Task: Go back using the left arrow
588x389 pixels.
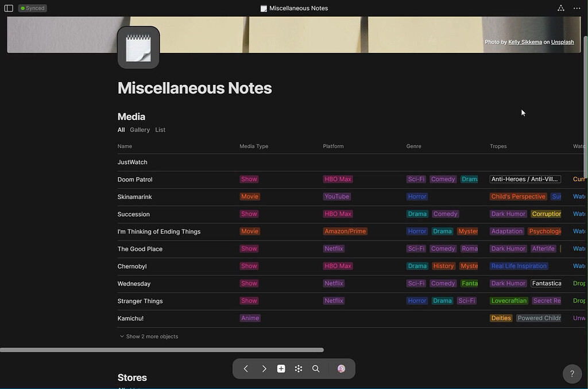Action: coord(246,369)
